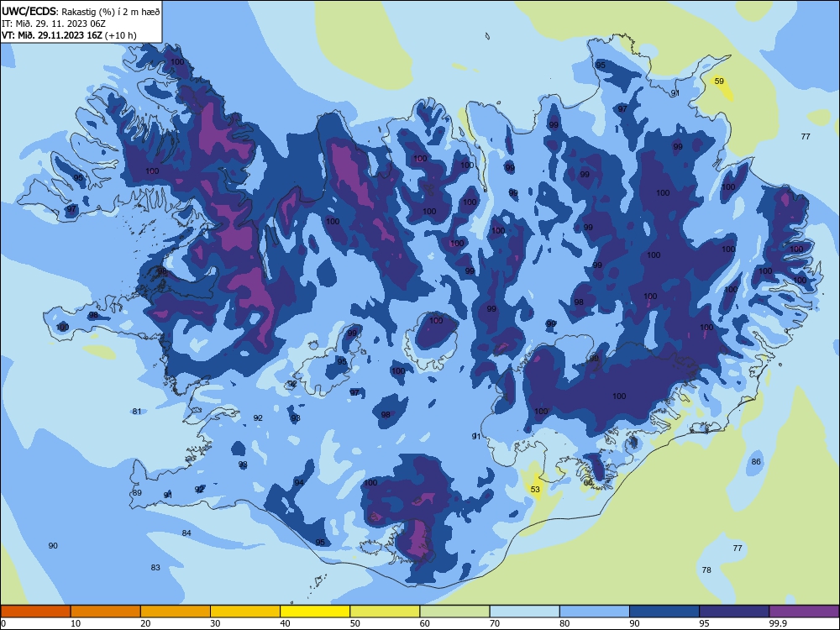The width and height of the screenshot is (840, 630).
Task: Click the '84' humidity value on the map
Action: [x=186, y=533]
